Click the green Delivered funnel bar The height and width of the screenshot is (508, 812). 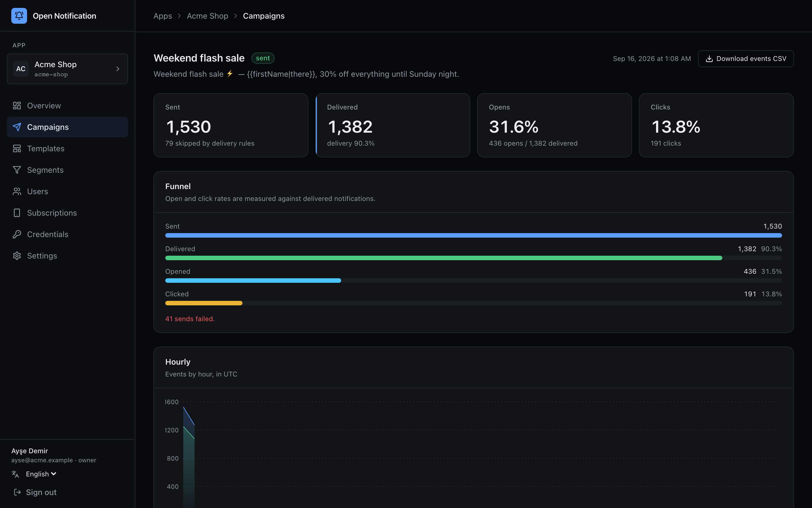(443, 258)
